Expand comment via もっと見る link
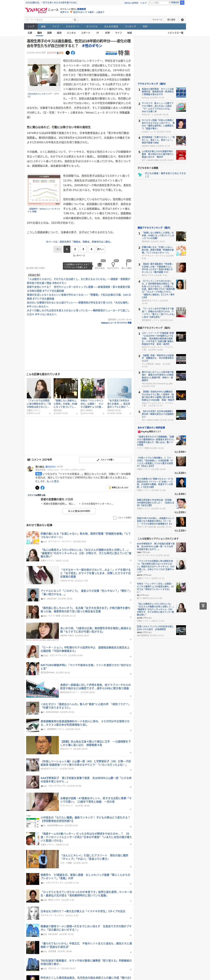The width and height of the screenshot is (210, 980). pyautogui.click(x=53, y=481)
